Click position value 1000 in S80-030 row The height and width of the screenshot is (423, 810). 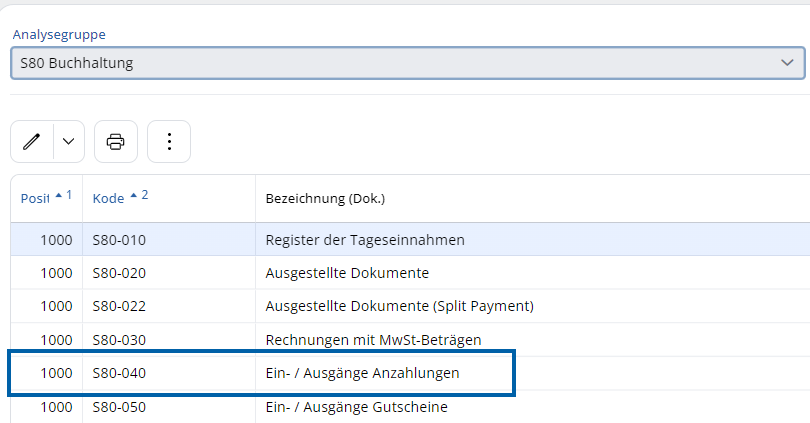58,340
